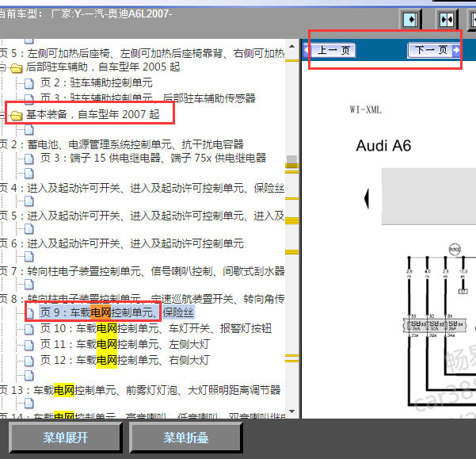
Task: Select 页 3：驻车辅助控制单元、后部驻车辅助传感器
Action: tap(148, 98)
